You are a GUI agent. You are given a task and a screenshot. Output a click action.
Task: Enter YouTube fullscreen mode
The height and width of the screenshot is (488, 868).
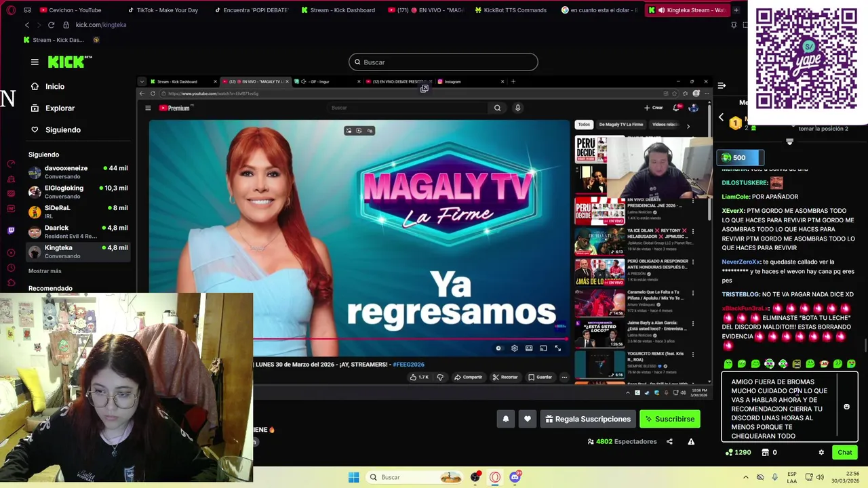tap(557, 348)
